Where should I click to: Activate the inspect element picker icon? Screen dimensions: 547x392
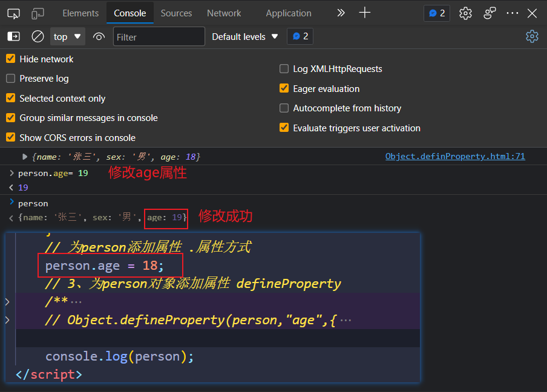point(13,13)
